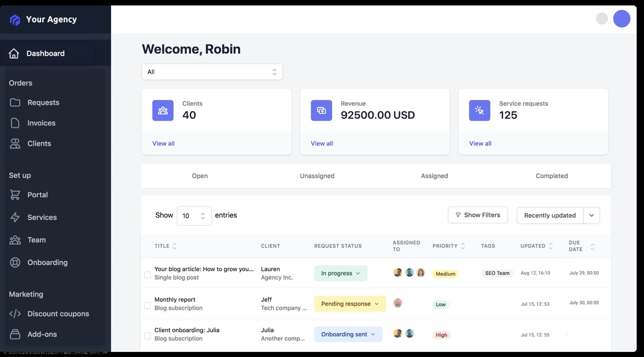Click the Services lightning bolt icon
This screenshot has height=357, width=644.
(15, 217)
